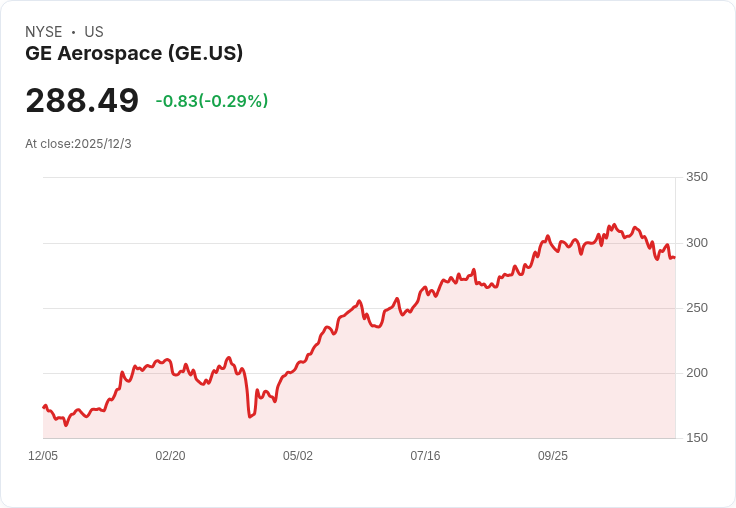The width and height of the screenshot is (736, 508).
Task: Click the green -0.83(-0.29%) change value
Action: point(211,101)
